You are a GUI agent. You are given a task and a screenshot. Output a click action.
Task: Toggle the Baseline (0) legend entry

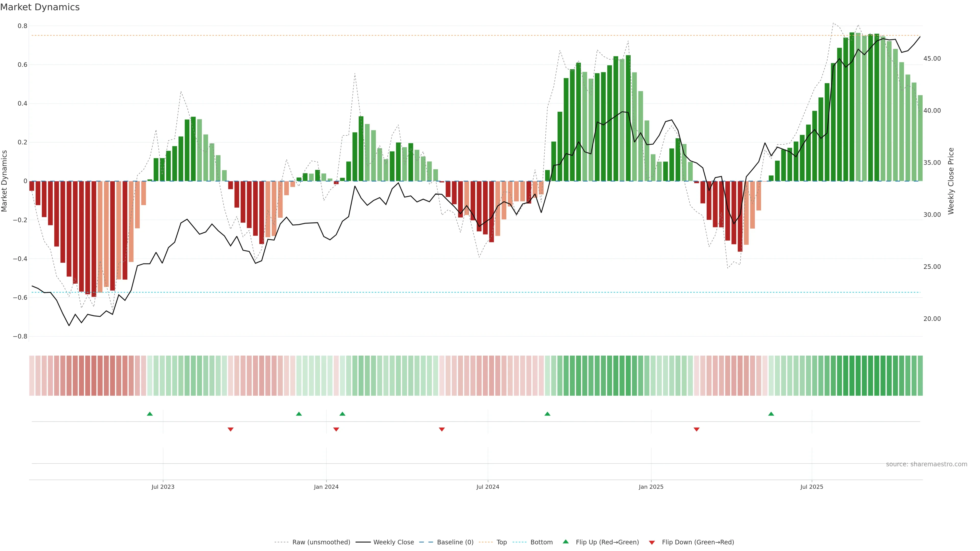click(455, 542)
